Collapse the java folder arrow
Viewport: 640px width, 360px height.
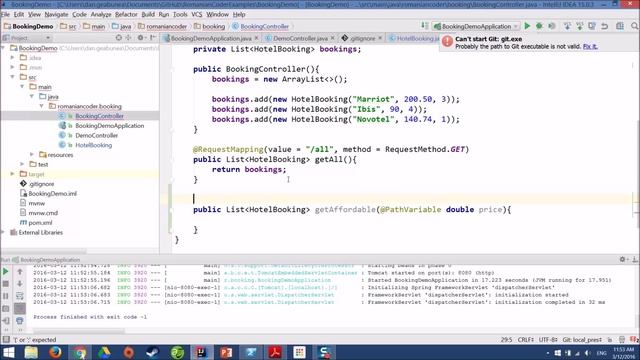[32, 96]
